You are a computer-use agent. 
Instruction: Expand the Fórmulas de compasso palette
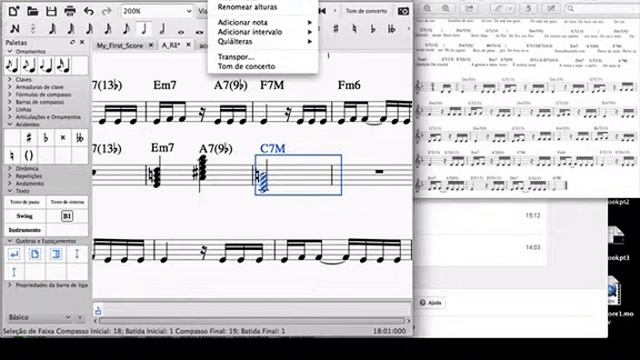point(10,94)
